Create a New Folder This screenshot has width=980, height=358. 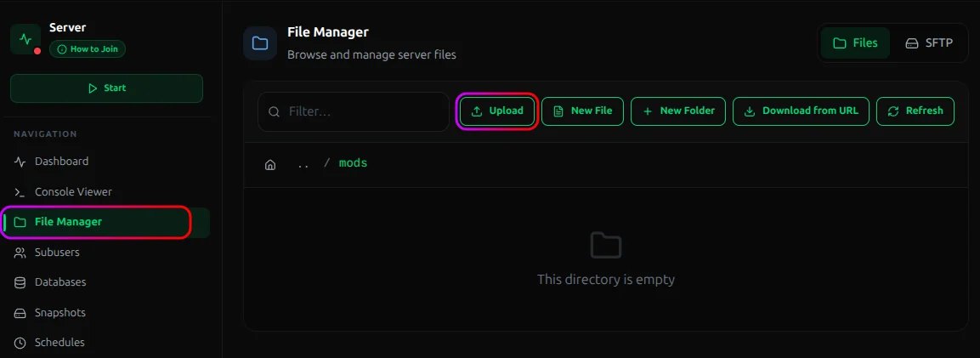click(678, 111)
